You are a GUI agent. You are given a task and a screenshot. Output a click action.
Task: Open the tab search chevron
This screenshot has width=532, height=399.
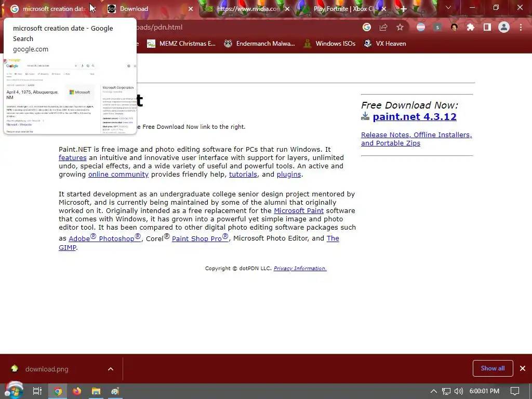click(448, 7)
